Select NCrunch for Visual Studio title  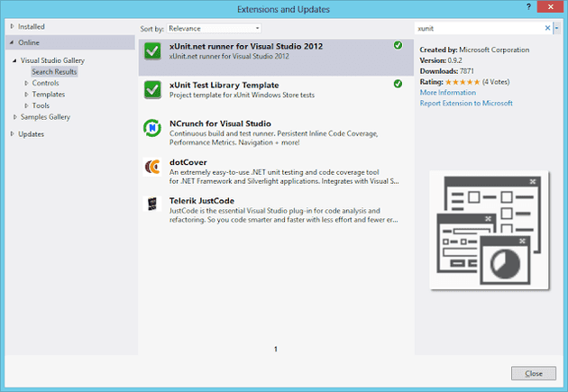(x=220, y=123)
